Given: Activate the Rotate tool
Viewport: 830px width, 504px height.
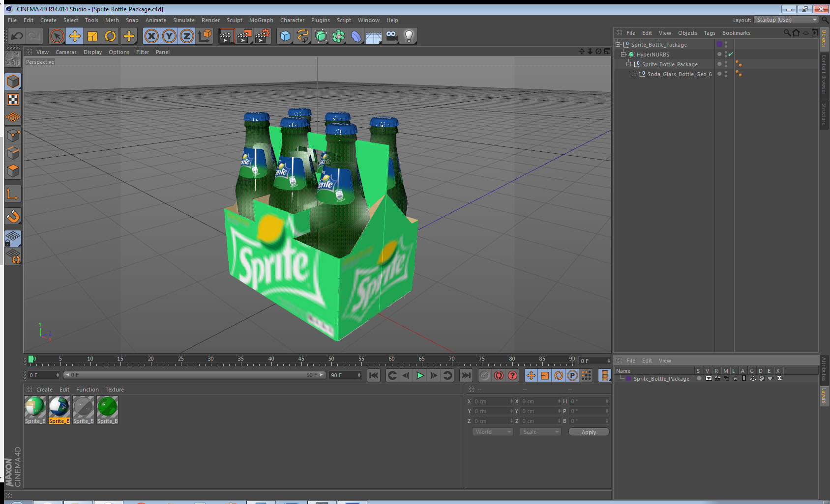Looking at the screenshot, I should click(x=110, y=36).
